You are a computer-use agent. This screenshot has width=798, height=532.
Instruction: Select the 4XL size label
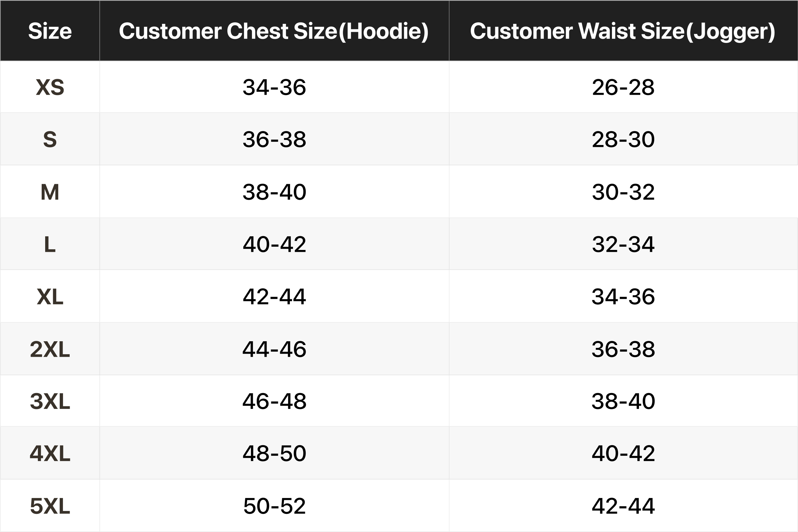[x=50, y=453]
